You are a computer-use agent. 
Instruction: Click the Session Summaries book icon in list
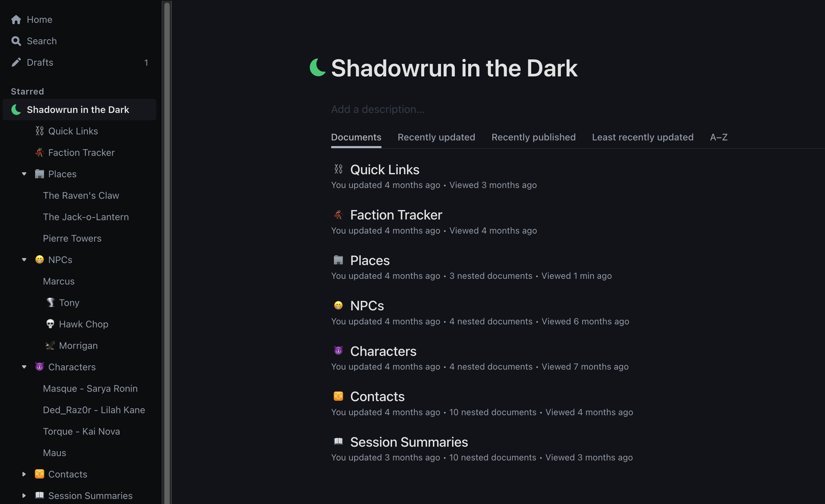click(338, 442)
